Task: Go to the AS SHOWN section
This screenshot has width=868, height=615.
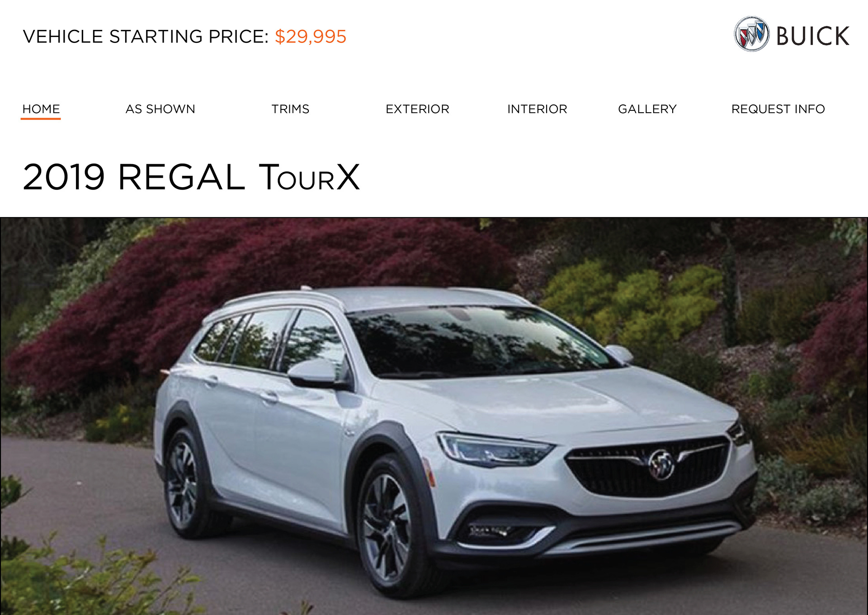Action: click(x=160, y=109)
